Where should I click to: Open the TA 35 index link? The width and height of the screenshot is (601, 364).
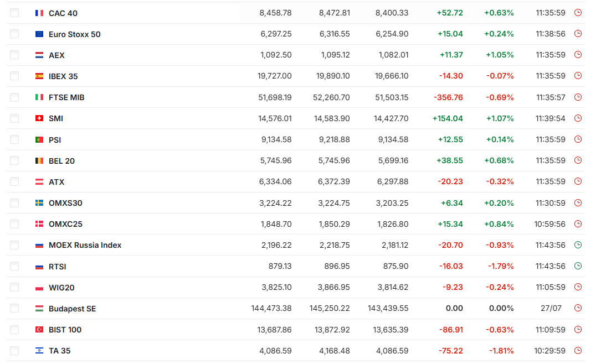pyautogui.click(x=59, y=351)
